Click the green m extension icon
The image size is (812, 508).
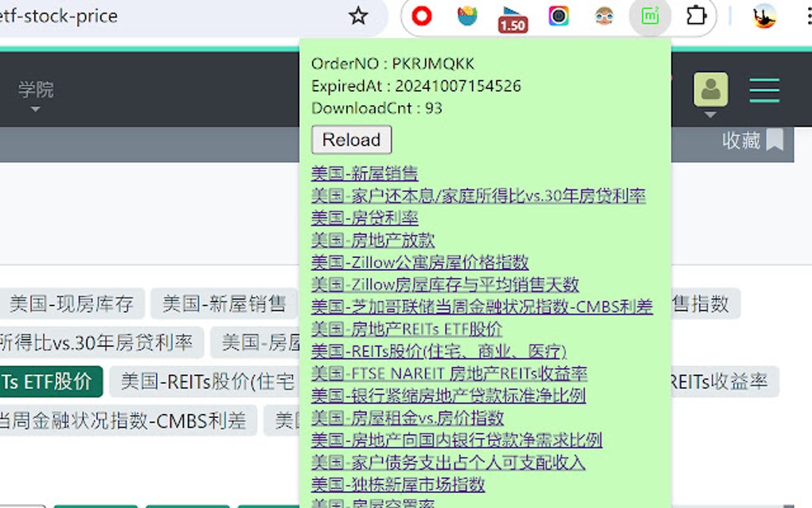click(x=650, y=16)
